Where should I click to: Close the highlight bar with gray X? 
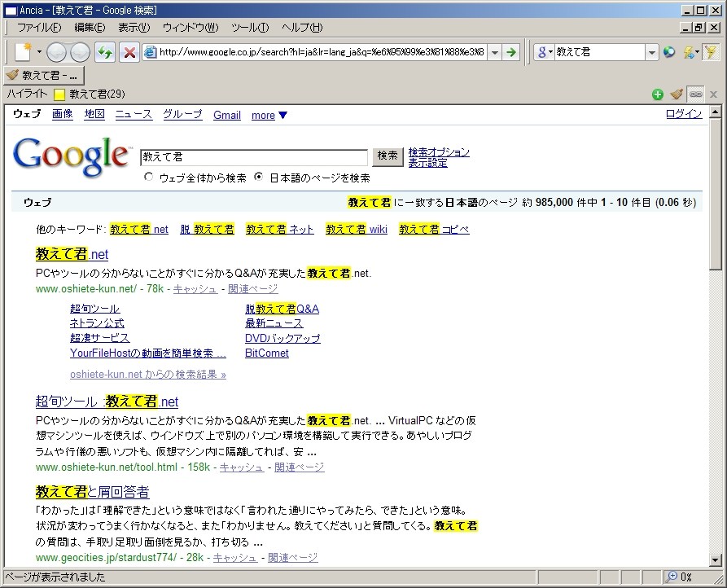pos(713,94)
